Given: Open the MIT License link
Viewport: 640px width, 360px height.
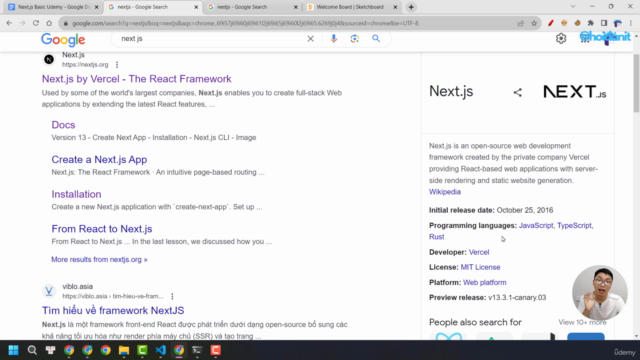Looking at the screenshot, I should 480,267.
